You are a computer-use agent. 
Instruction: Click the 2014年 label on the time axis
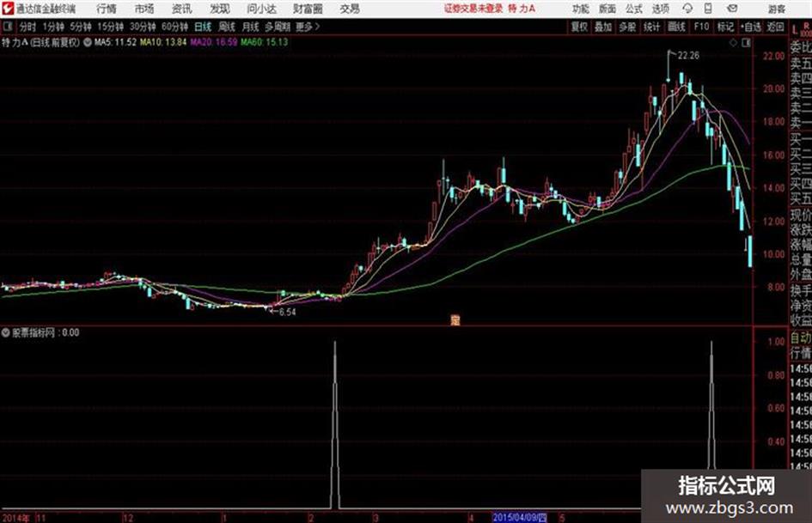15,517
